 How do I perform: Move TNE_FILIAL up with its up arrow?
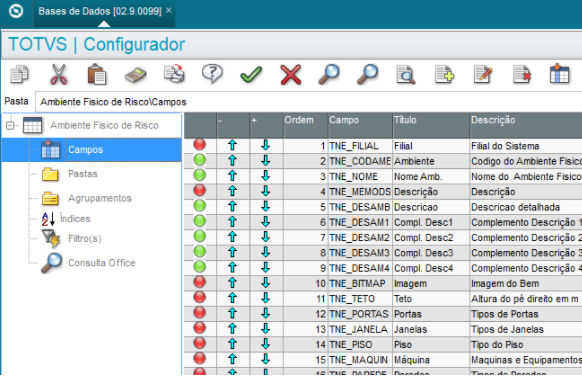coord(232,145)
